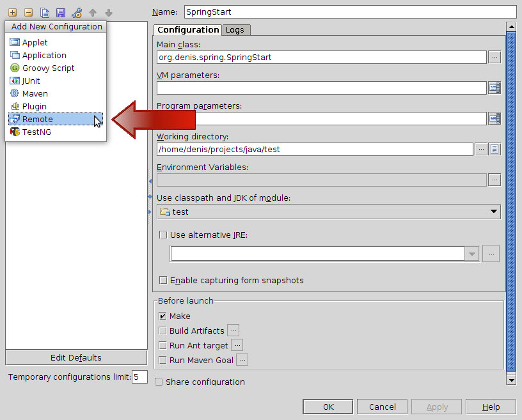Click the VM parameters input field
The height and width of the screenshot is (420, 522).
click(322, 88)
